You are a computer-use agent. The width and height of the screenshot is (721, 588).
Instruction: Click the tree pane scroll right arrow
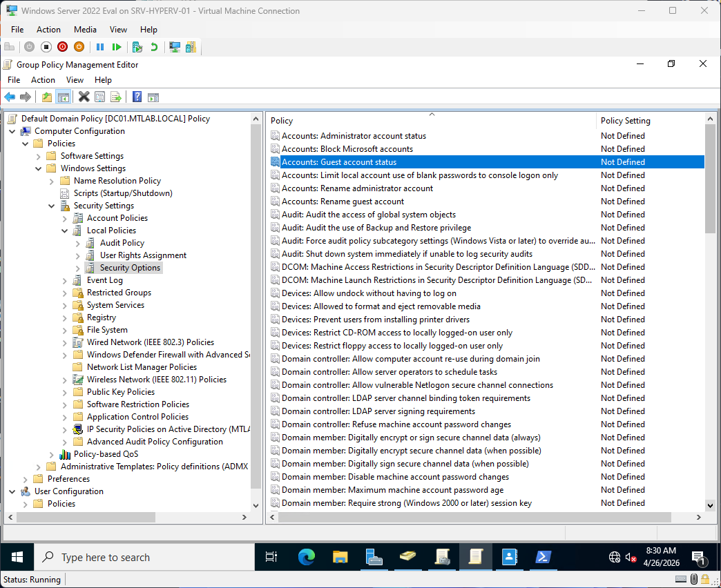click(244, 517)
